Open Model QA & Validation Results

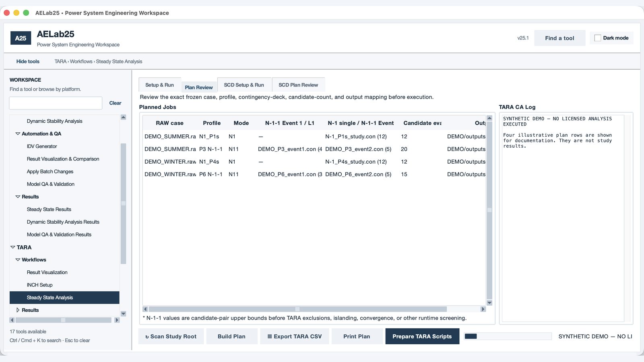59,234
